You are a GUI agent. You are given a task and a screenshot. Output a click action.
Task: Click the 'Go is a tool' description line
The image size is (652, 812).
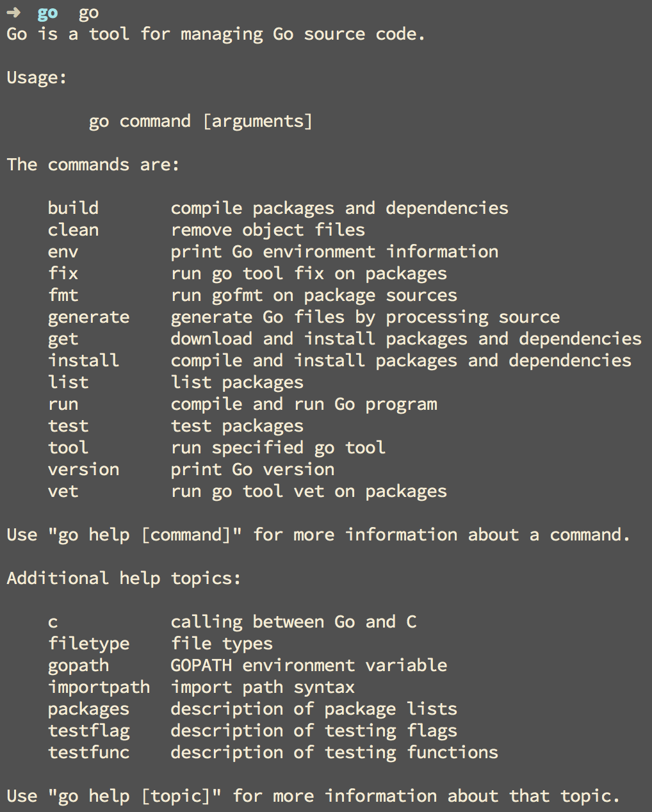216,35
